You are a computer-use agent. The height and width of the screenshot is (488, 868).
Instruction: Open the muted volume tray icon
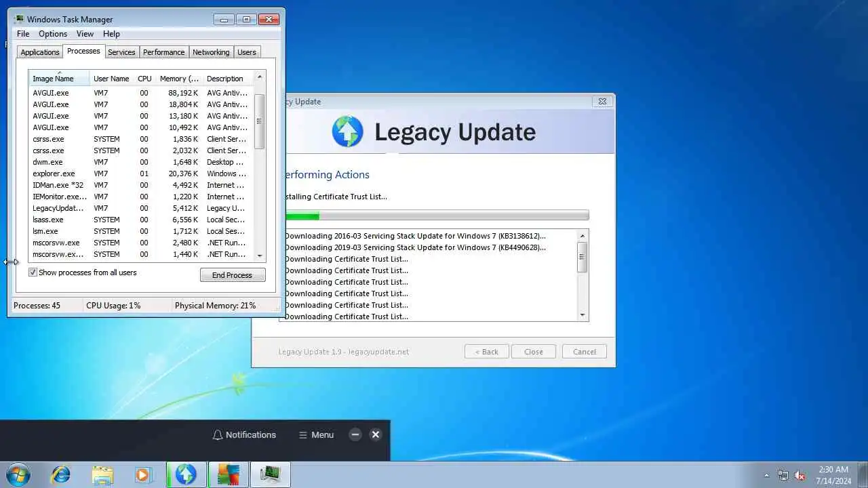(800, 476)
